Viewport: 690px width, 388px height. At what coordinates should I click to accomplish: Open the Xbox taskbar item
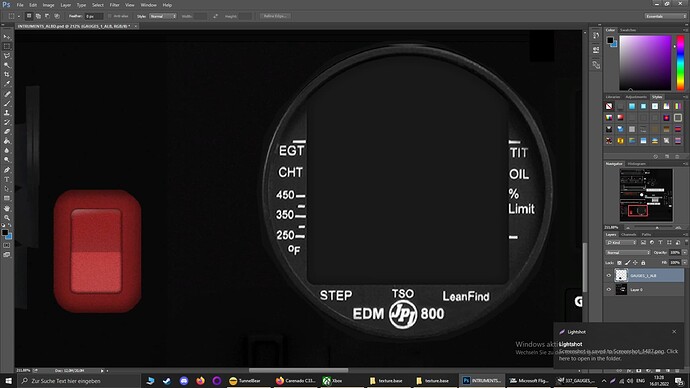[x=342, y=381]
